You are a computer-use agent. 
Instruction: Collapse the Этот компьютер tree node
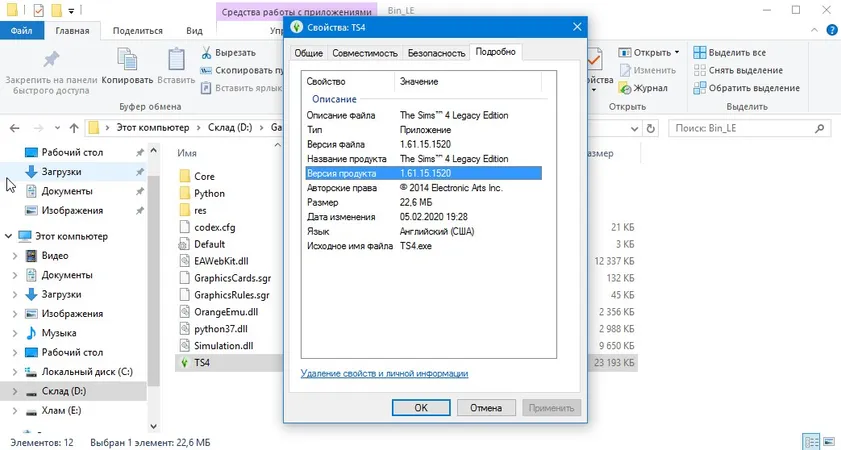point(9,236)
